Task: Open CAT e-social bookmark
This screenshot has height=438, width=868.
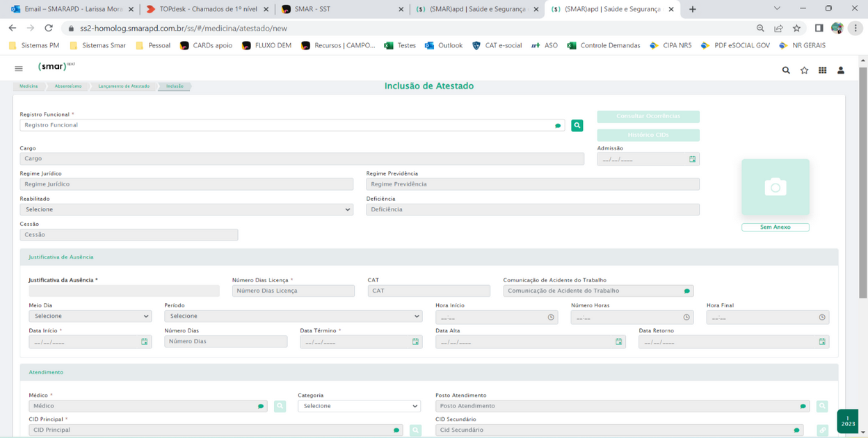Action: [497, 45]
